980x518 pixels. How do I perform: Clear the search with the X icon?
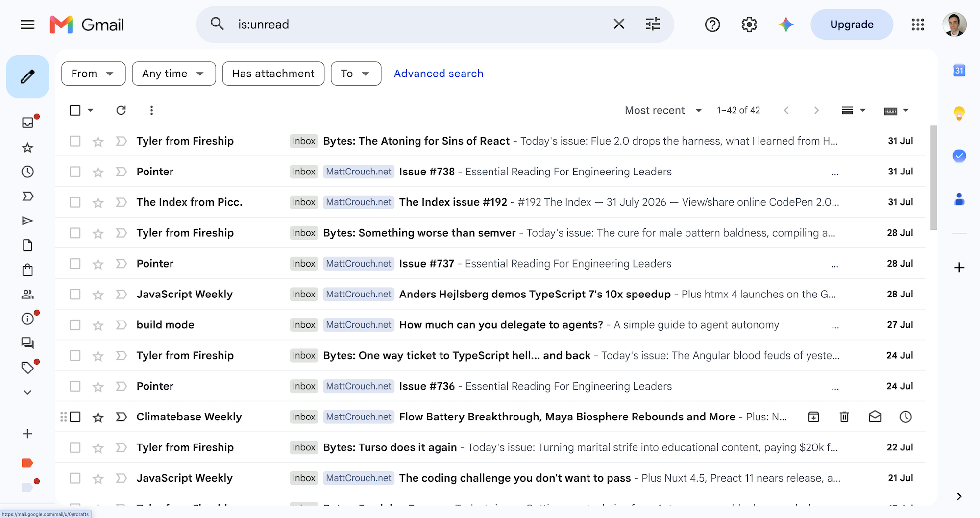619,24
